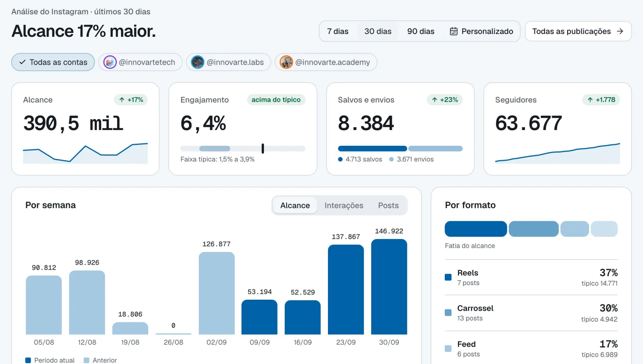Image resolution: width=643 pixels, height=364 pixels.
Task: Select the 30 dias time range
Action: click(x=378, y=31)
